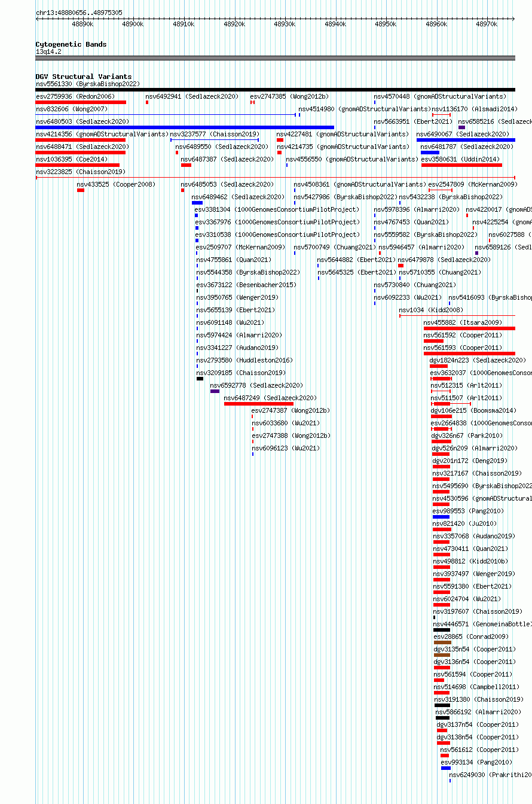Click esv3580631 (Uddin2014) red bar
532x804 pixels.
point(461,165)
